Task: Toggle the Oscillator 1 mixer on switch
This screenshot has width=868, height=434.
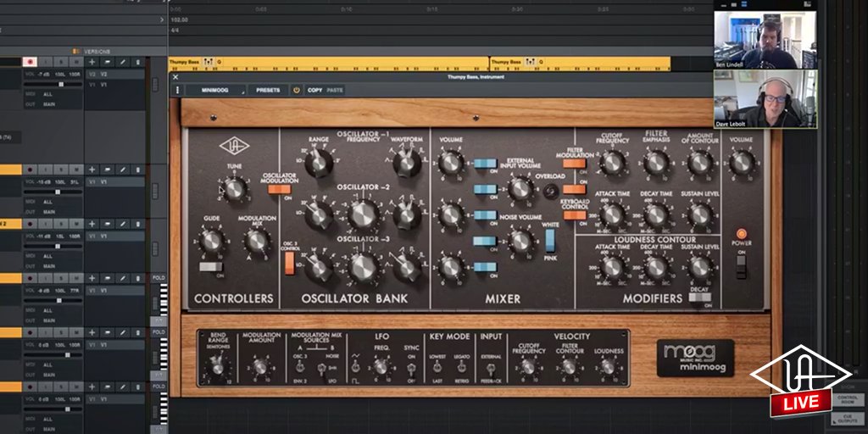Action: tap(485, 164)
